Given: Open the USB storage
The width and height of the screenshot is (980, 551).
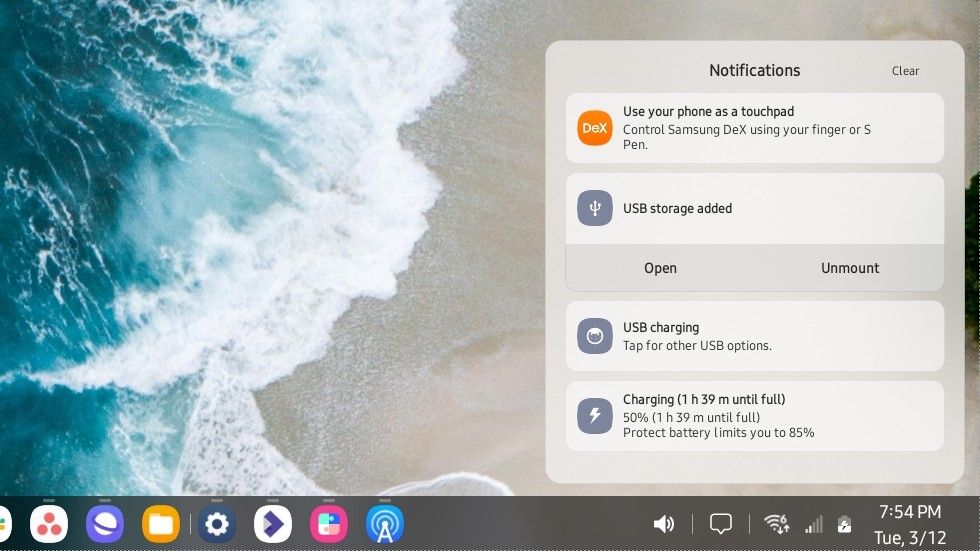Looking at the screenshot, I should 660,268.
